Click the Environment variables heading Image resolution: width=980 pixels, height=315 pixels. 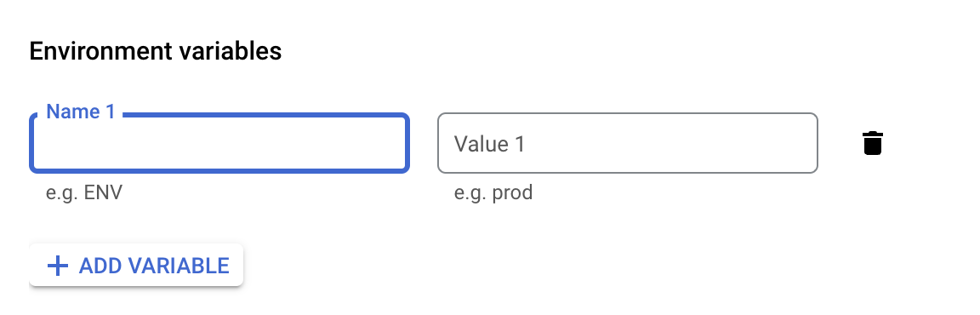(156, 50)
